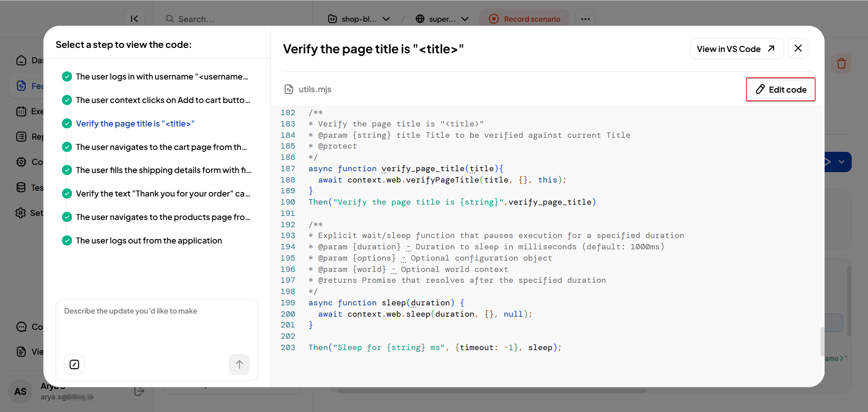This screenshot has width=868, height=412.
Task: Click the collapse sidebar icon
Action: click(134, 19)
